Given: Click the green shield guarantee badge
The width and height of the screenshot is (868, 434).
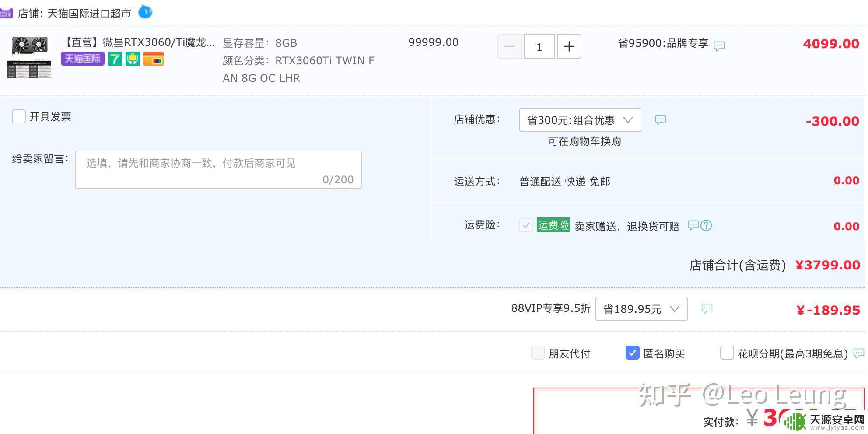Looking at the screenshot, I should 133,59.
